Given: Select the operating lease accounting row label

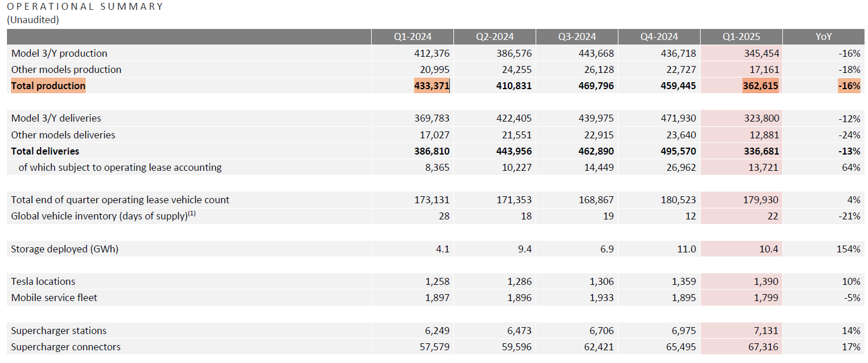Looking at the screenshot, I should click(x=120, y=167).
